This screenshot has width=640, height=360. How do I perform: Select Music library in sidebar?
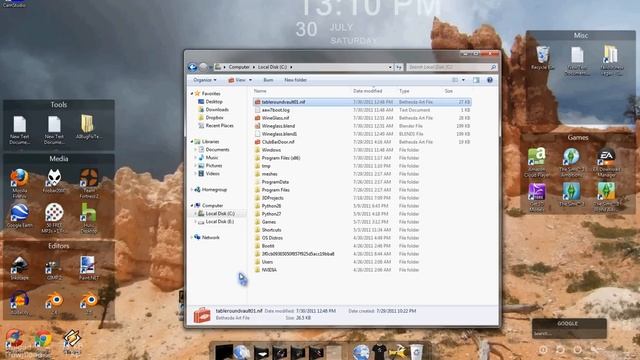pos(208,158)
